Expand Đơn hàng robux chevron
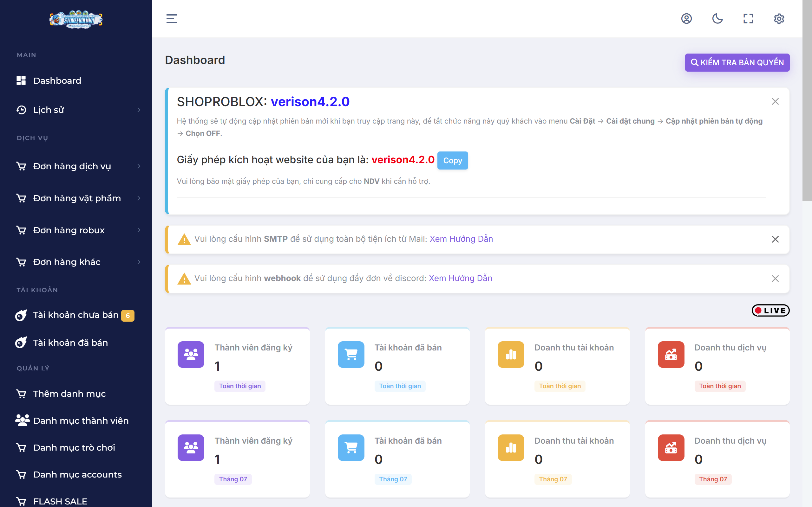Viewport: 812px width, 507px height. coord(139,230)
